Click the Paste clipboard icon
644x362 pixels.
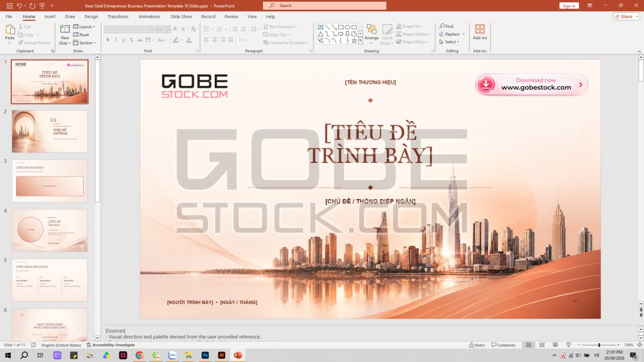pos(10,30)
